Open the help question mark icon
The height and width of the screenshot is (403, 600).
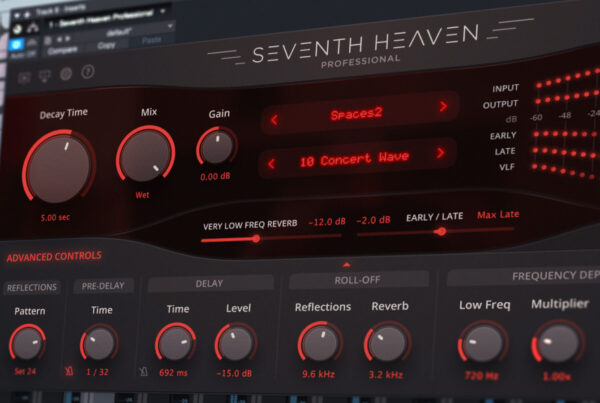pyautogui.click(x=88, y=72)
